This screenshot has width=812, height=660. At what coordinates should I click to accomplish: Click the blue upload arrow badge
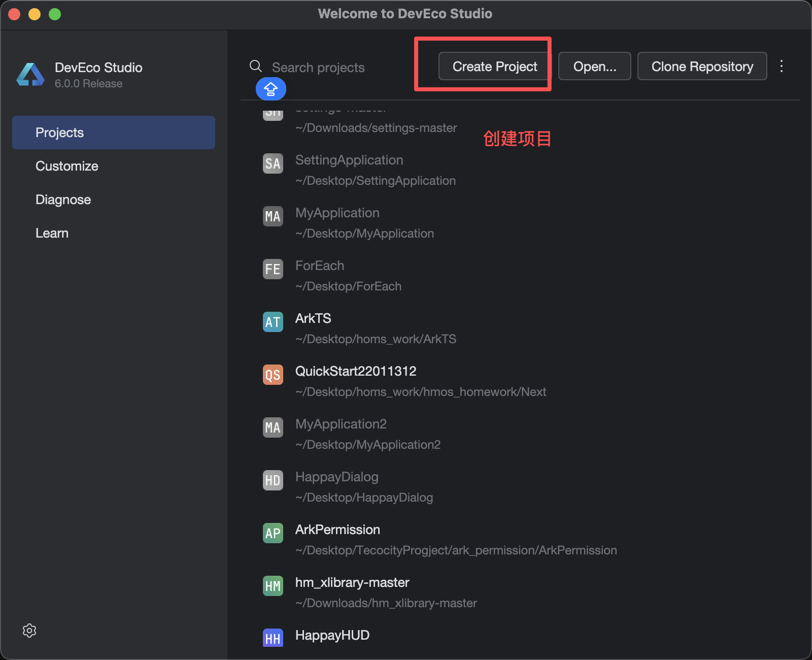pyautogui.click(x=271, y=89)
